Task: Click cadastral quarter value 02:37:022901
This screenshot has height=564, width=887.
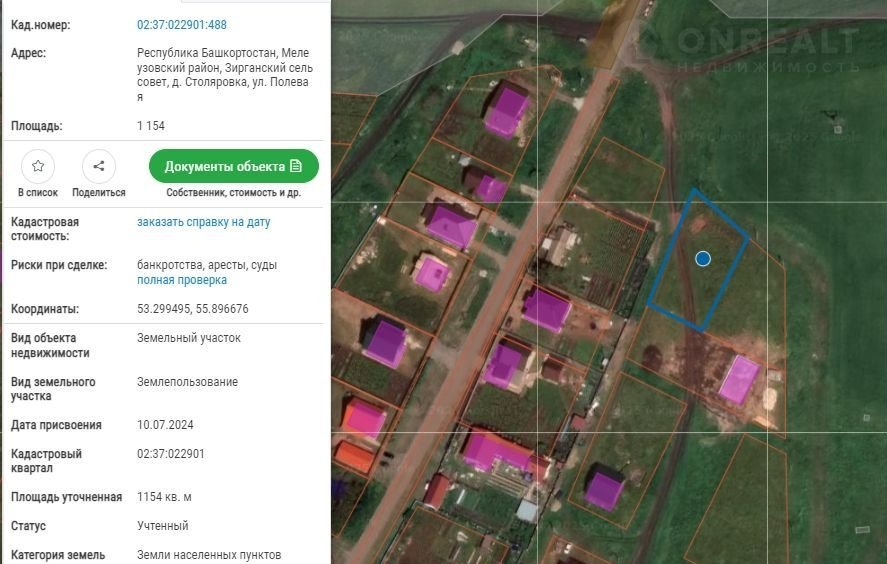Action: click(x=170, y=454)
